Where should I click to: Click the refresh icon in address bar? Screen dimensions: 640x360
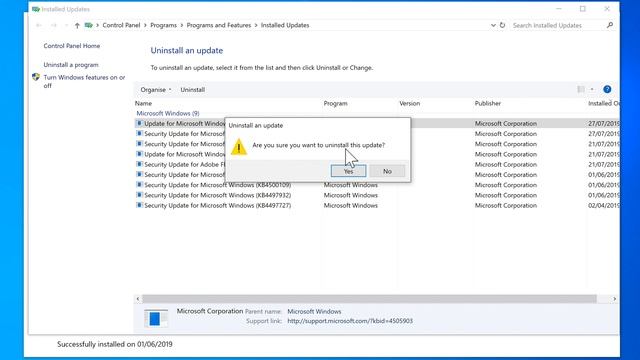point(502,25)
